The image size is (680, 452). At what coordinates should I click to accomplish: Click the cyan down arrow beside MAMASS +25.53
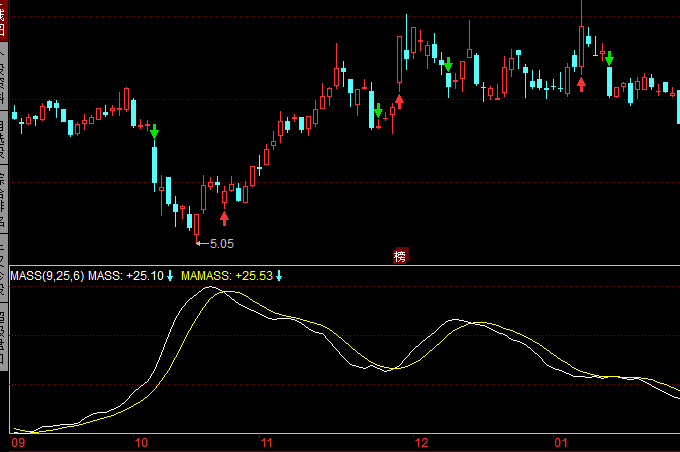point(279,275)
